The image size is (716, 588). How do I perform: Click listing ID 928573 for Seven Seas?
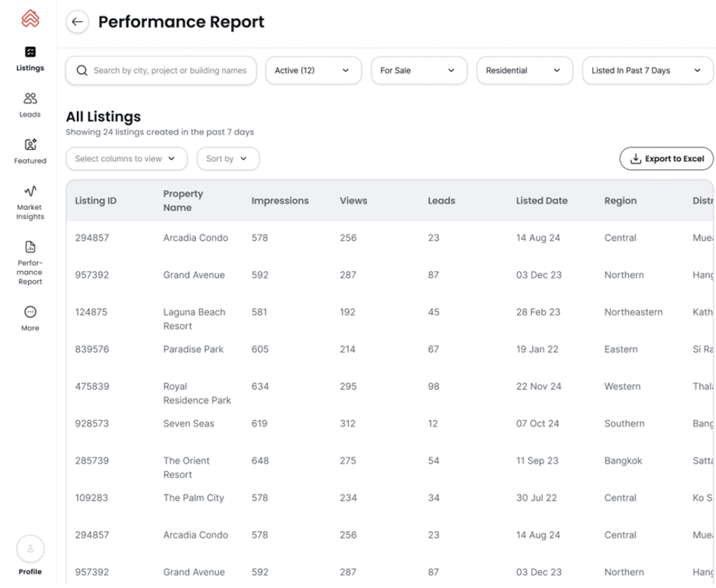click(x=92, y=423)
